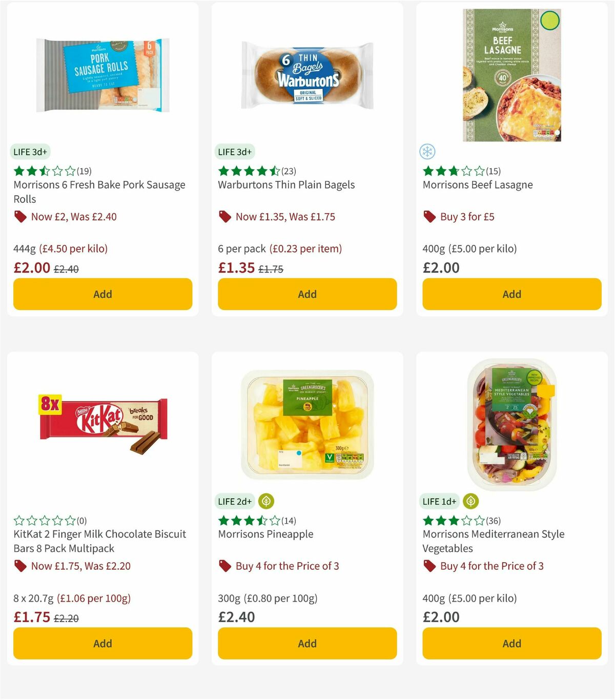Click the red tag icon beside KitKat's price reduction
The image size is (615, 700).
(20, 566)
